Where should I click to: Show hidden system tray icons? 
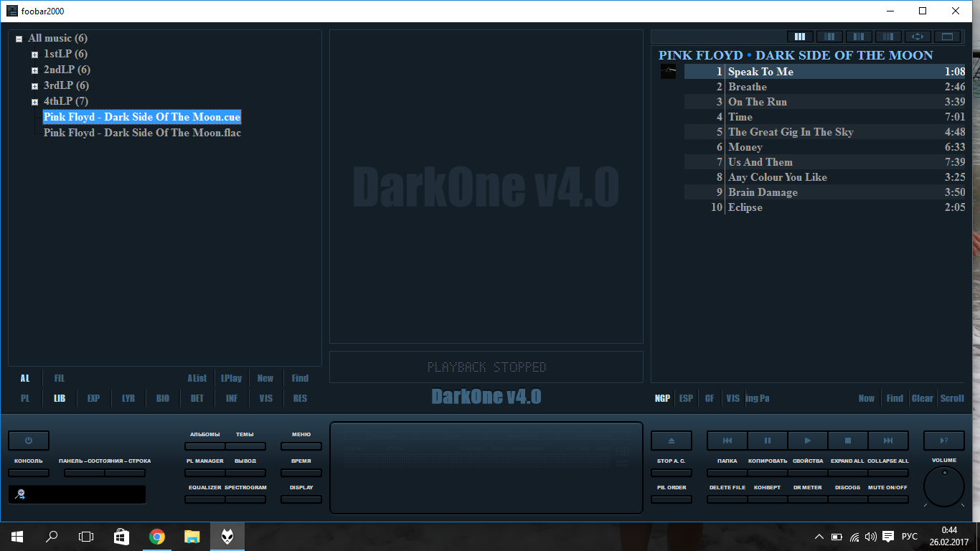click(819, 537)
